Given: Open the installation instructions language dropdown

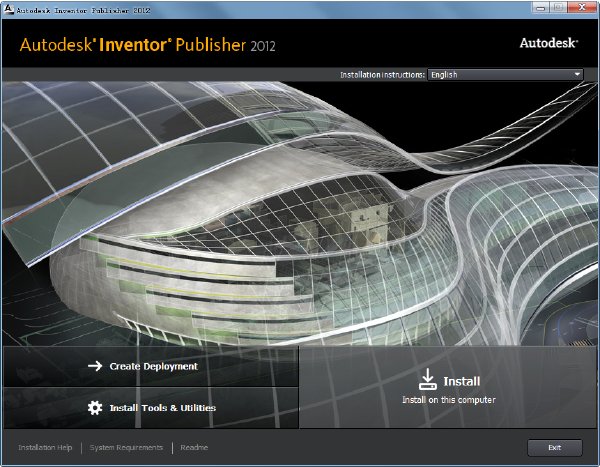Looking at the screenshot, I should pos(505,75).
